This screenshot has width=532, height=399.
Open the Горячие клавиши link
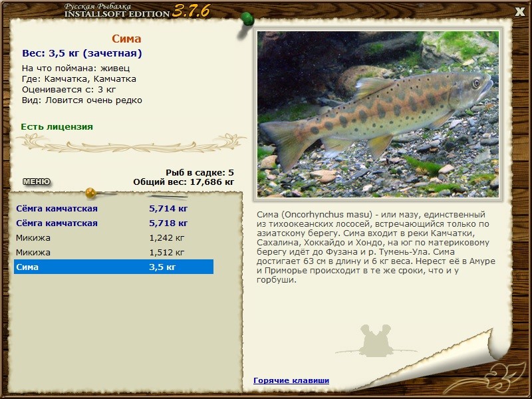291,380
